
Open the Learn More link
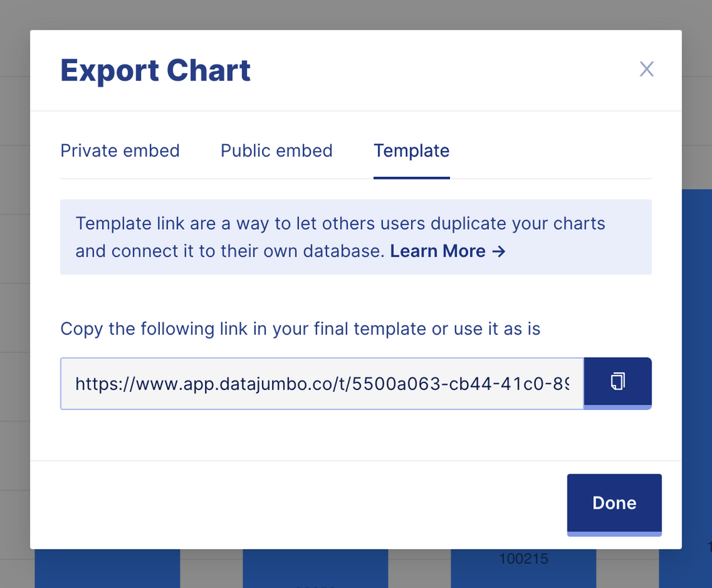(438, 251)
